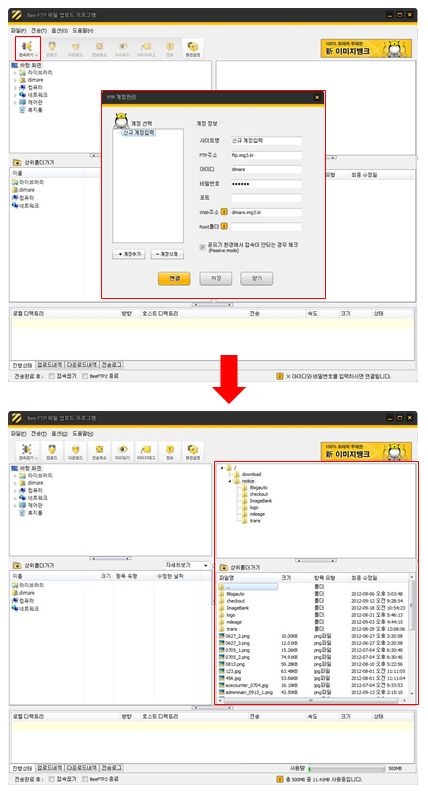Click 이미지태그 image tag icon in lower window
Viewport: 428px width, 796px height.
pyautogui.click(x=146, y=451)
